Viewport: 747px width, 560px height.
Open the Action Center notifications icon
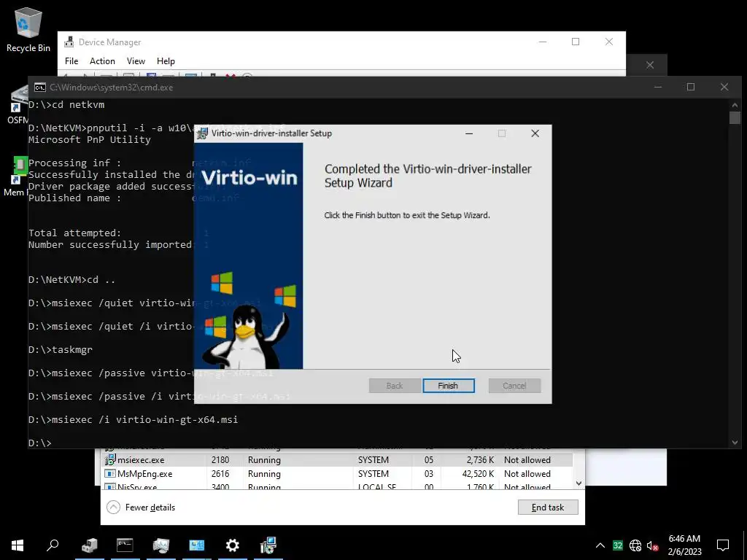[x=723, y=545]
